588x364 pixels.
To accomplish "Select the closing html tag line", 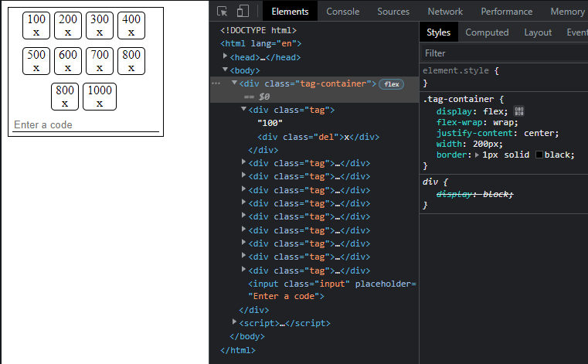I will coord(238,350).
